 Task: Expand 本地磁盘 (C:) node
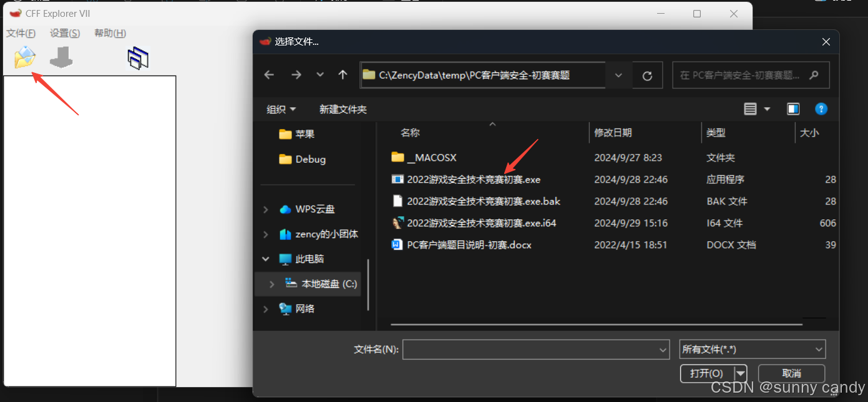coord(271,284)
